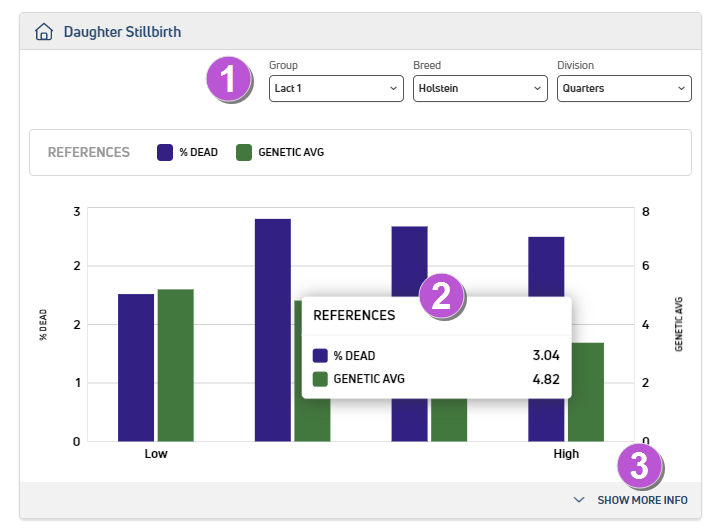The image size is (718, 532).
Task: Click purple callout marker number 2
Action: [x=442, y=297]
